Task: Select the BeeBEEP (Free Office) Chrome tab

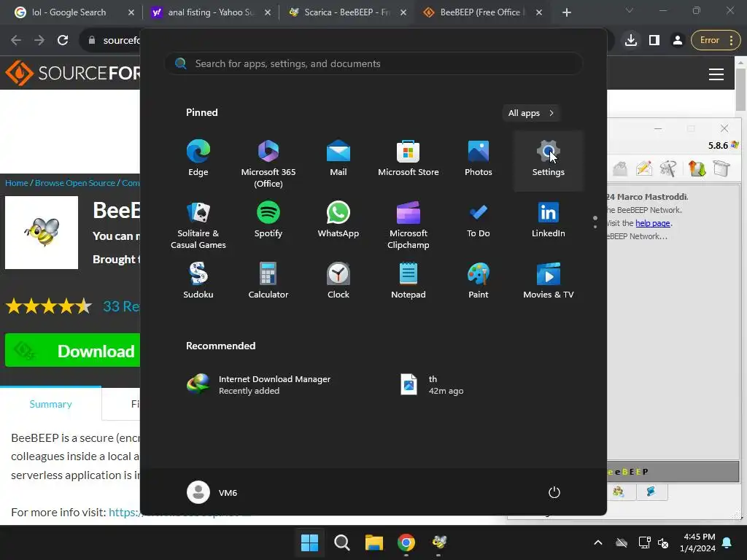Action: point(483,12)
